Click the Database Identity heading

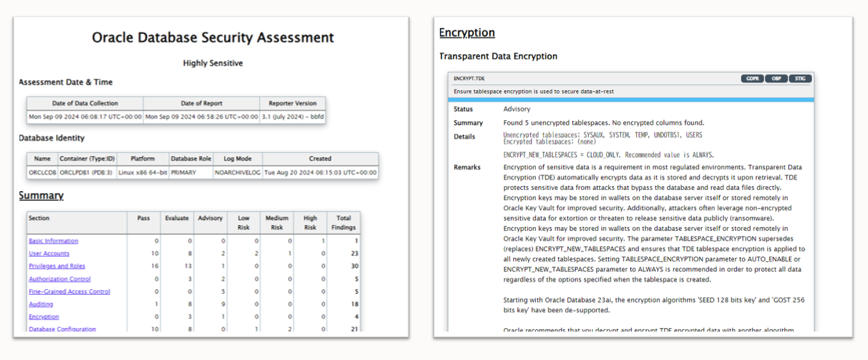pos(52,137)
